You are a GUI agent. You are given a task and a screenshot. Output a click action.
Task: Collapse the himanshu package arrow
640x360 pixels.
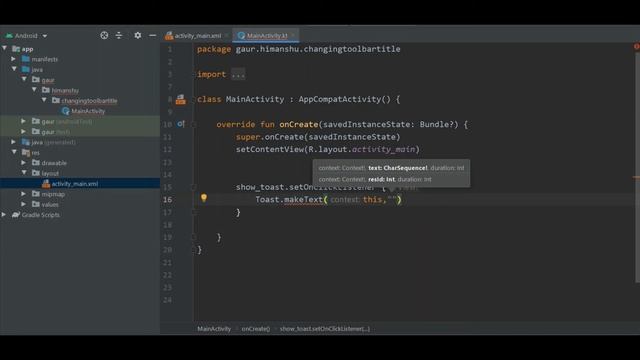[x=35, y=90]
